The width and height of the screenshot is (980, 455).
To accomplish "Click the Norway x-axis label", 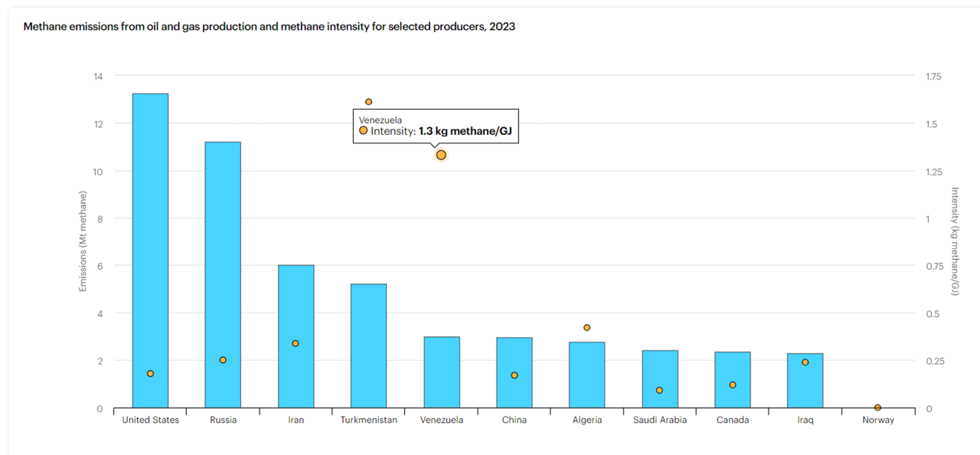I will click(878, 421).
